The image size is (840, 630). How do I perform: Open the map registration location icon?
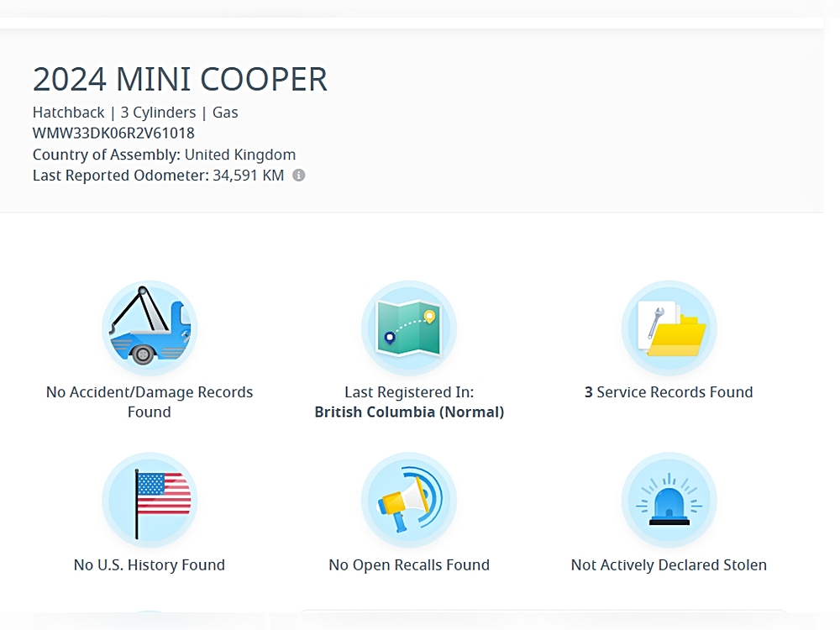[409, 328]
